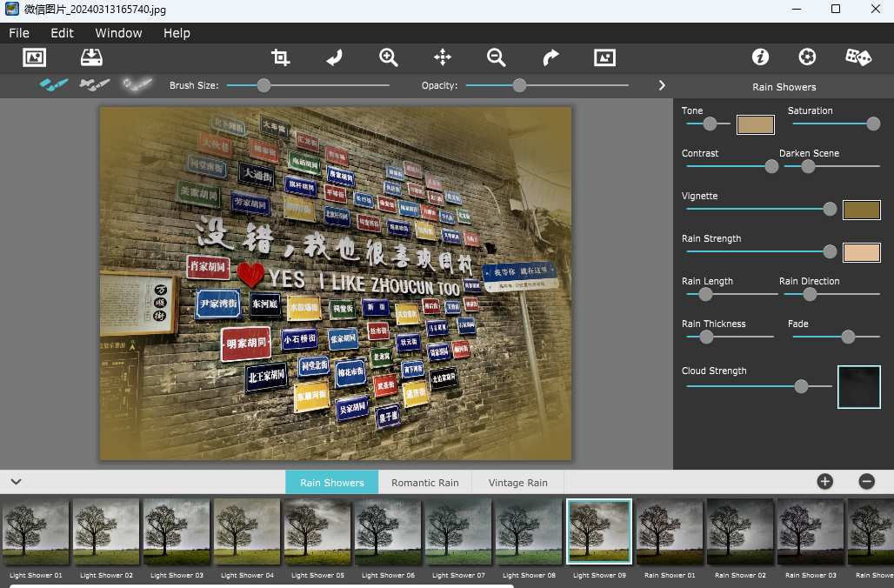Apply the Light Shower 08 preset
The width and height of the screenshot is (894, 588).
[x=529, y=531]
